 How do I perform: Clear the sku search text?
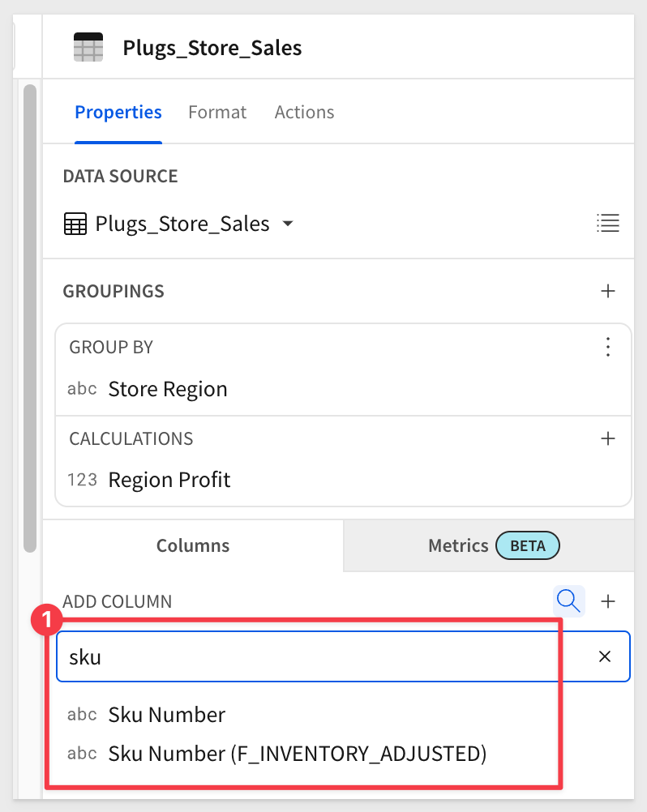coord(605,656)
